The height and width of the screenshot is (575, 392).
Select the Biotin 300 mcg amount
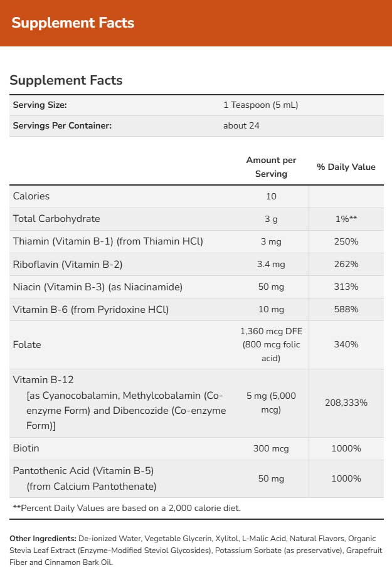[271, 448]
